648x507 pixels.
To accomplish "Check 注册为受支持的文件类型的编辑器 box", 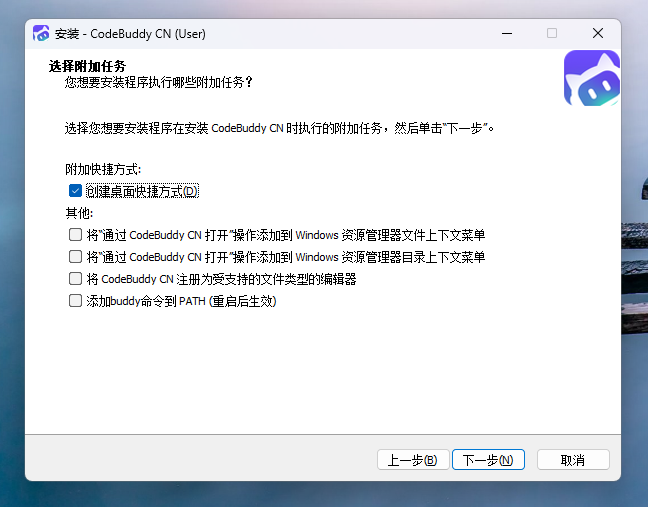I will pyautogui.click(x=75, y=279).
